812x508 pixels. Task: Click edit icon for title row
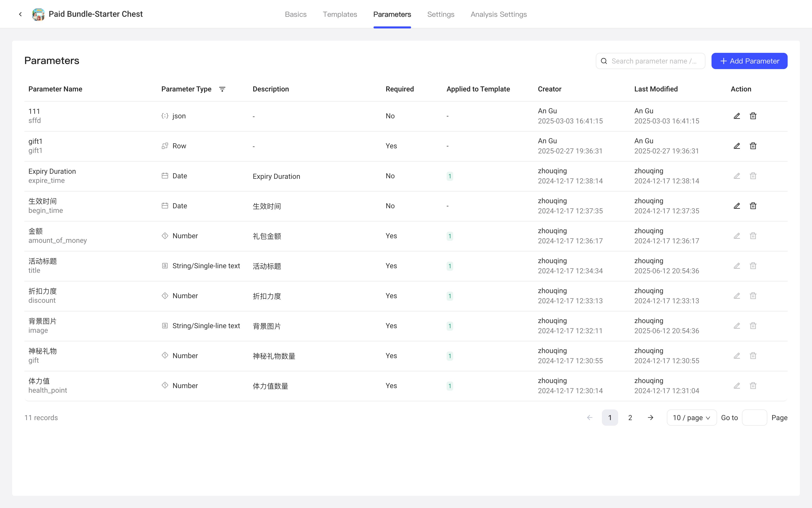point(737,266)
